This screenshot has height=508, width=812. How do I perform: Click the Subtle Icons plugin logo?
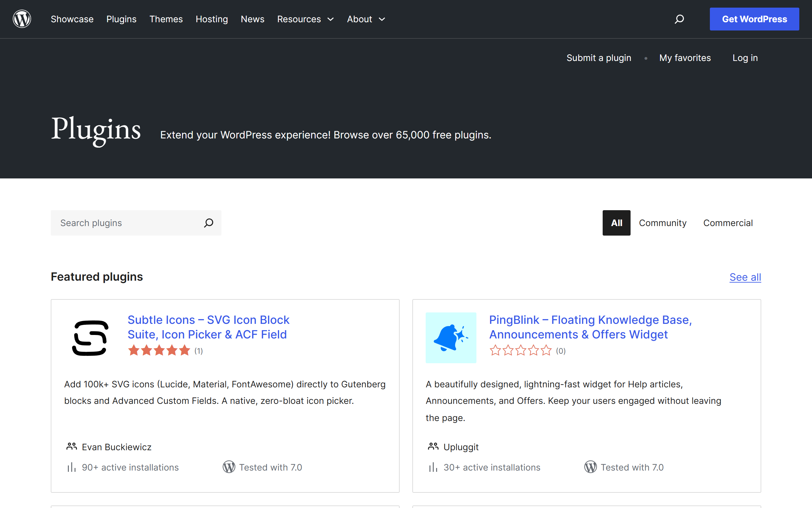pos(90,338)
